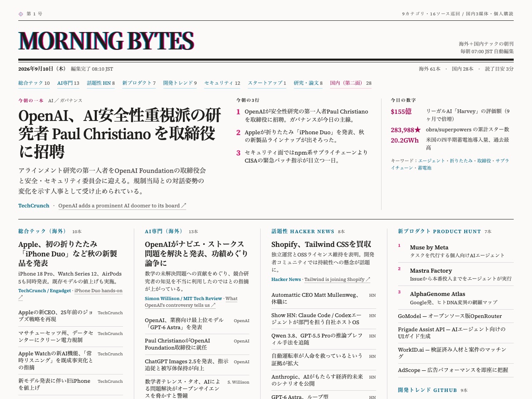Open the AlphaGenome Atlas product entry
The height and width of the screenshot is (399, 532).
click(x=456, y=298)
